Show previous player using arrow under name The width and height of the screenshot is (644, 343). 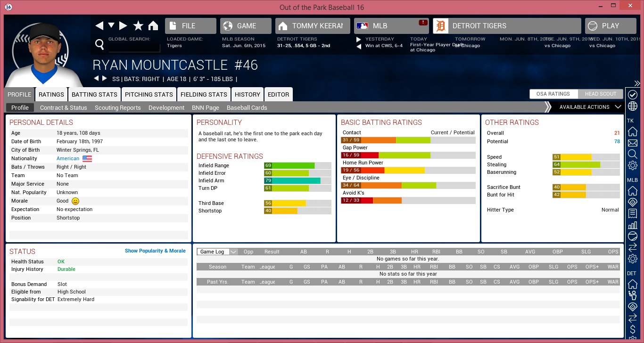[96, 78]
